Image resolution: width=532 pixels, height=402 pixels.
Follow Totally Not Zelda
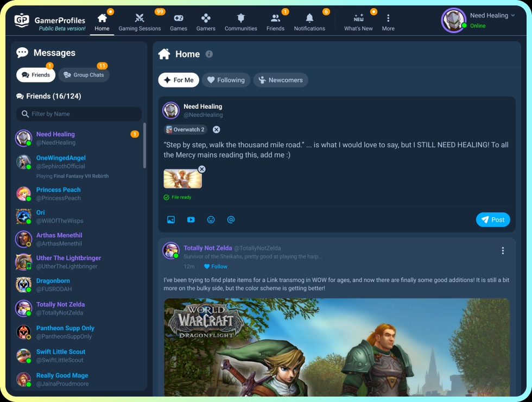coord(215,266)
